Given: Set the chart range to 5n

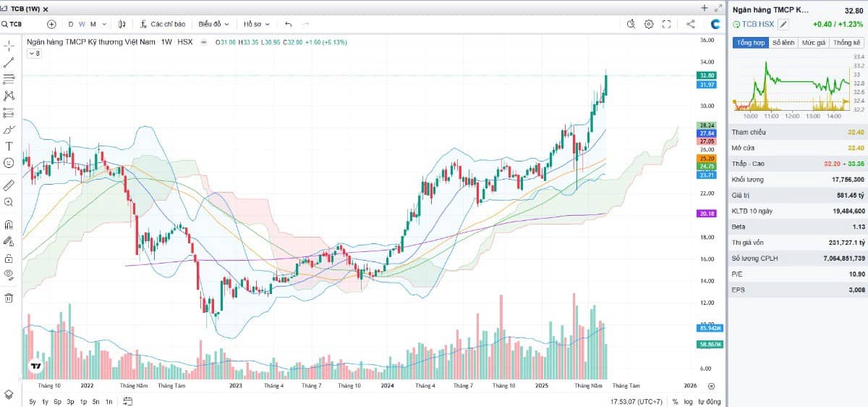Looking at the screenshot, I should [95, 401].
